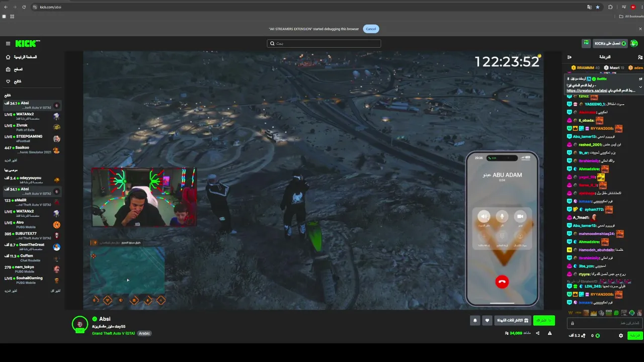This screenshot has width=644, height=362.
Task: Reload the page with browser refresh
Action: (25, 7)
